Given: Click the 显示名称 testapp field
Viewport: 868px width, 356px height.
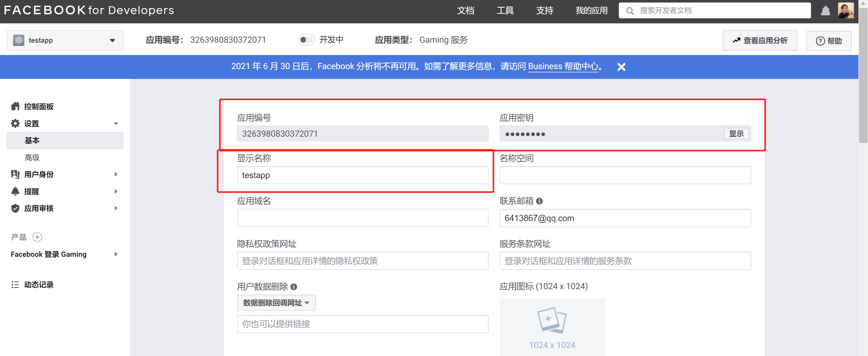Looking at the screenshot, I should 363,175.
